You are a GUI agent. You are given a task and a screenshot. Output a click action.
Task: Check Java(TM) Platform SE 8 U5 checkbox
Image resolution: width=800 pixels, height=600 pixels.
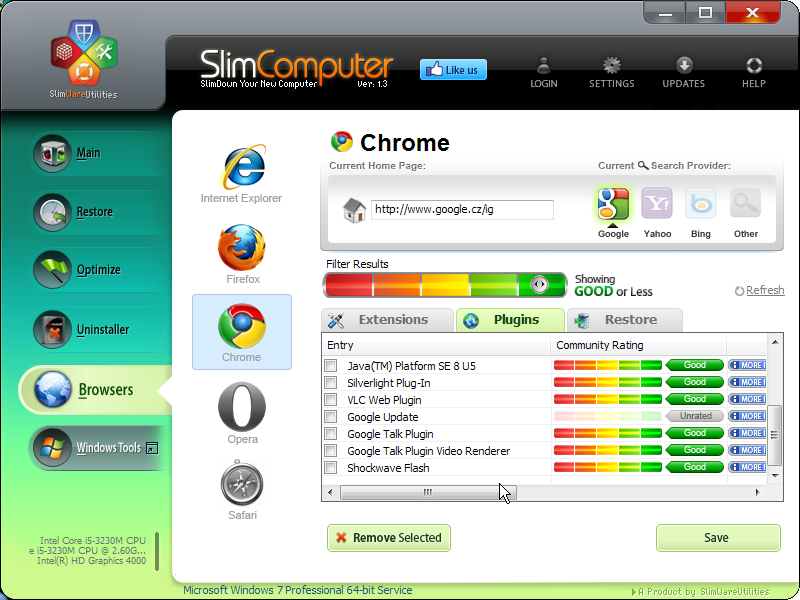click(x=331, y=365)
